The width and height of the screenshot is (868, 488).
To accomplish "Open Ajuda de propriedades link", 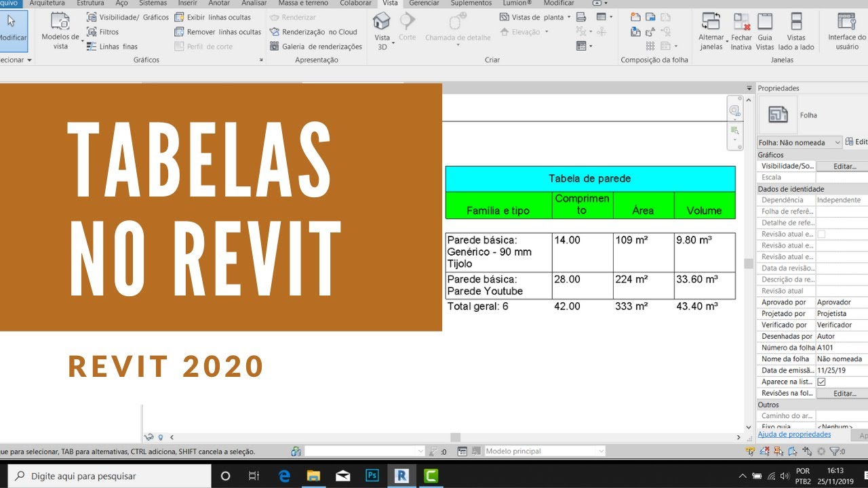I will 794,434.
